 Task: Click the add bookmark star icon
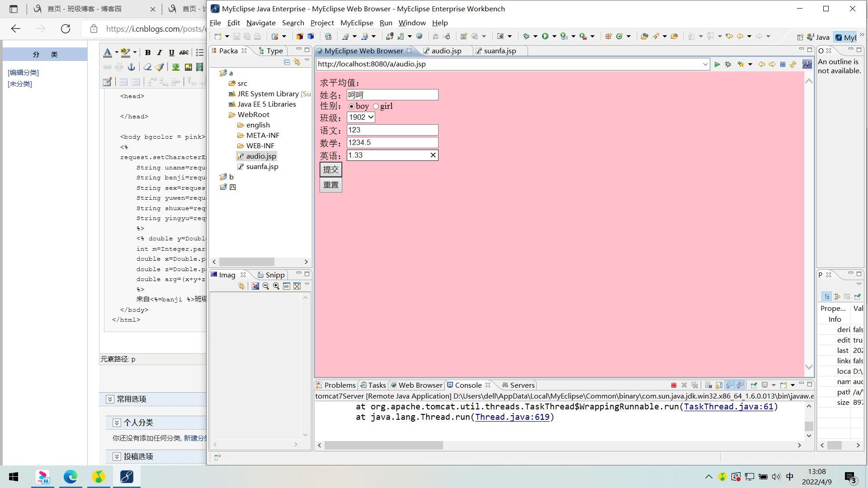click(x=741, y=64)
